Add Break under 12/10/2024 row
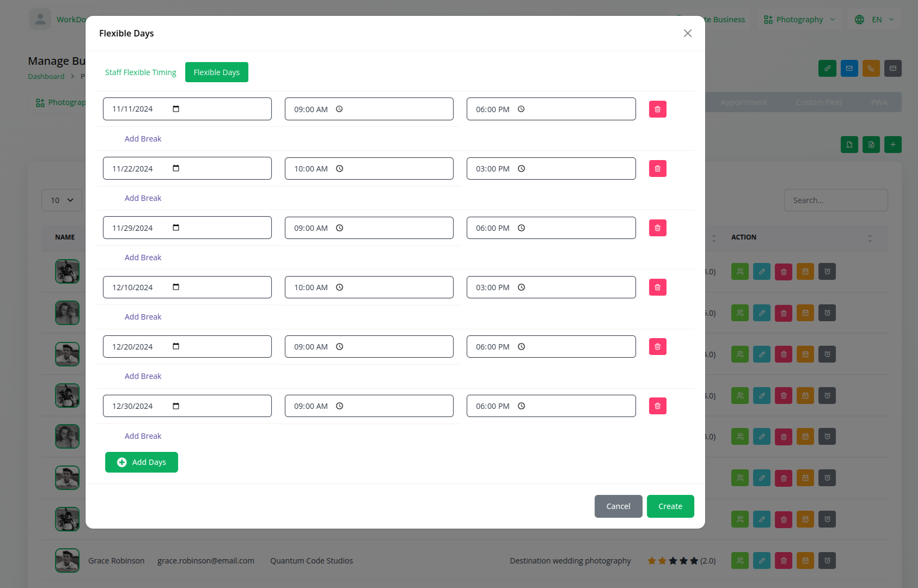918x588 pixels. tap(143, 317)
